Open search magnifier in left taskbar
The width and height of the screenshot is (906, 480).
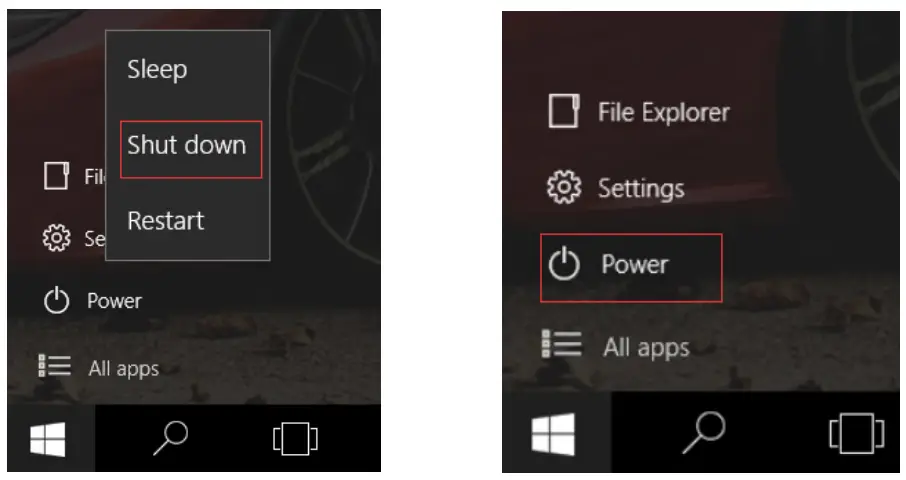point(170,438)
